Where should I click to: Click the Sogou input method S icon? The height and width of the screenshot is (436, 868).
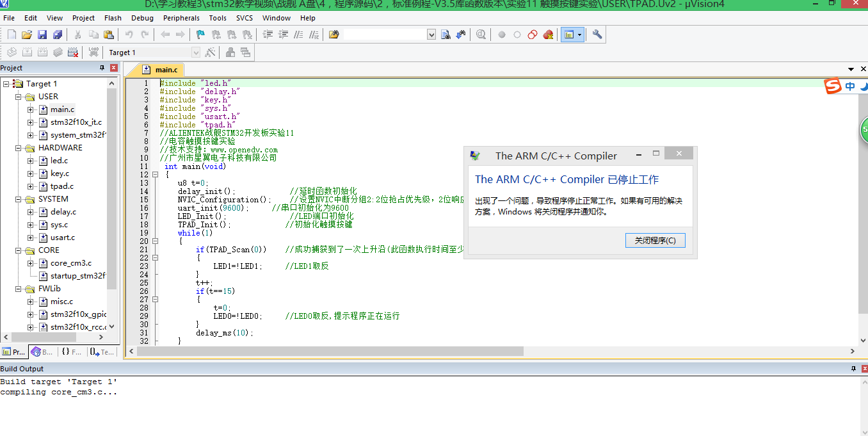pos(833,86)
